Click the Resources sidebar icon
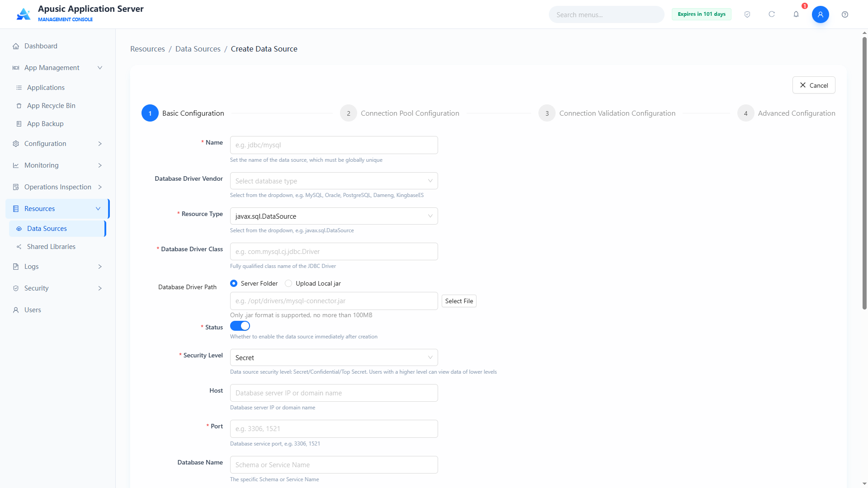Screen dimensions: 868x488 click(x=16, y=209)
